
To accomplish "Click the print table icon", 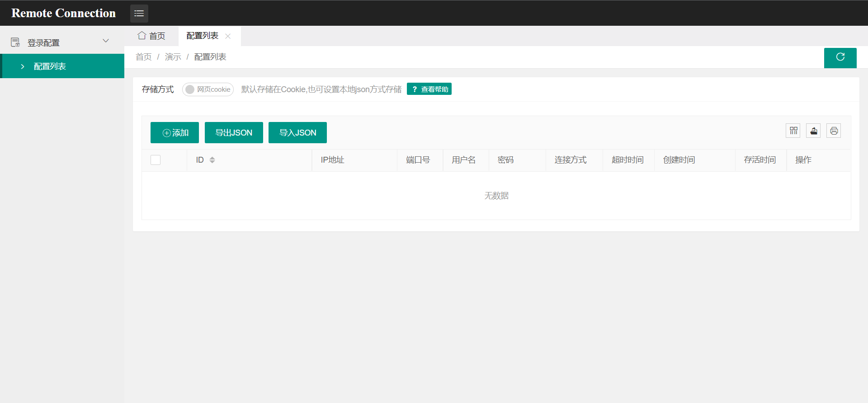I will [834, 131].
